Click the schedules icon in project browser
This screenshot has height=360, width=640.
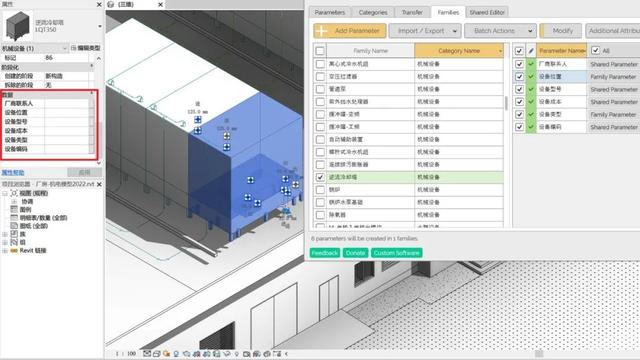point(14,218)
